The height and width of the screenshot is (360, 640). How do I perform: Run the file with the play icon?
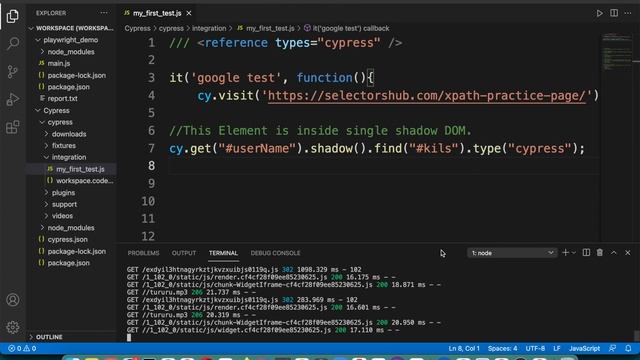pyautogui.click(x=600, y=13)
